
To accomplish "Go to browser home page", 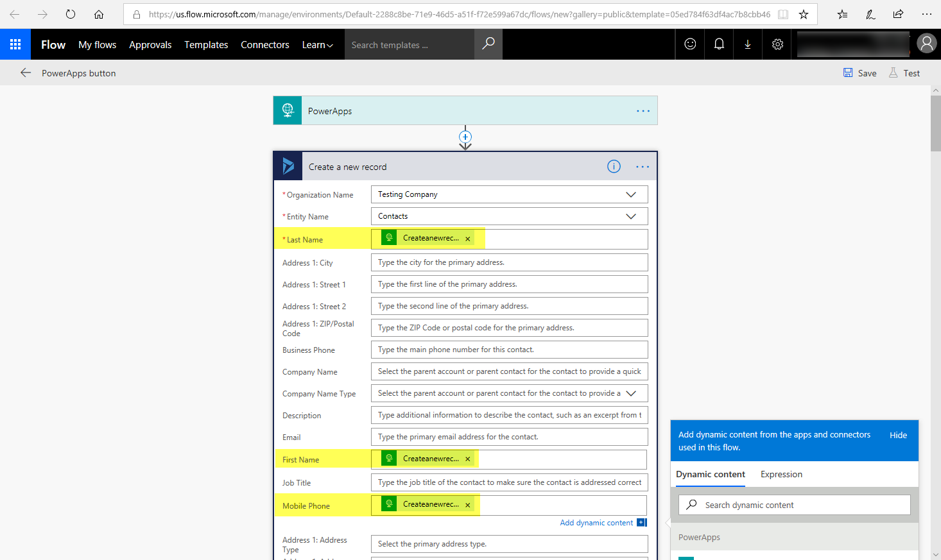I will pos(99,14).
